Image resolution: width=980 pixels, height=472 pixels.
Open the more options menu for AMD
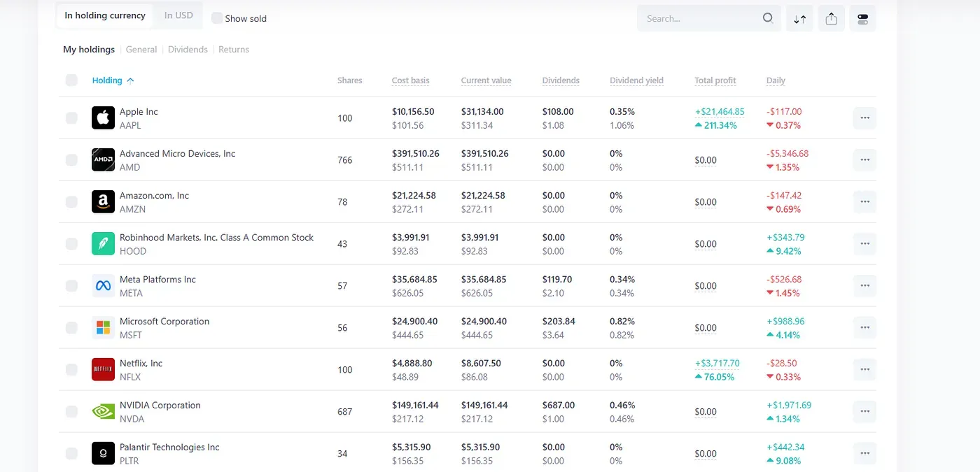(x=864, y=160)
